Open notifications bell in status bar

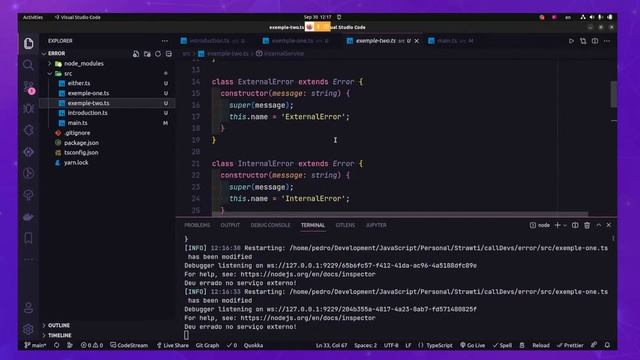click(607, 345)
